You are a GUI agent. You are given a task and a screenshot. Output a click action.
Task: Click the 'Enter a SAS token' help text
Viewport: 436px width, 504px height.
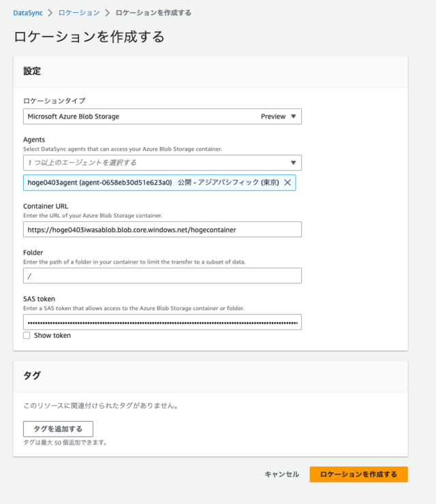point(134,309)
